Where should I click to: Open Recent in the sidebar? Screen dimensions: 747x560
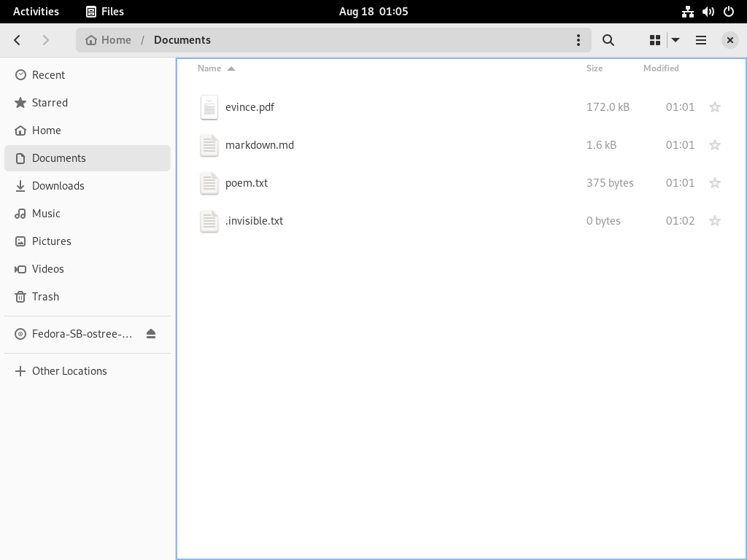click(x=88, y=75)
